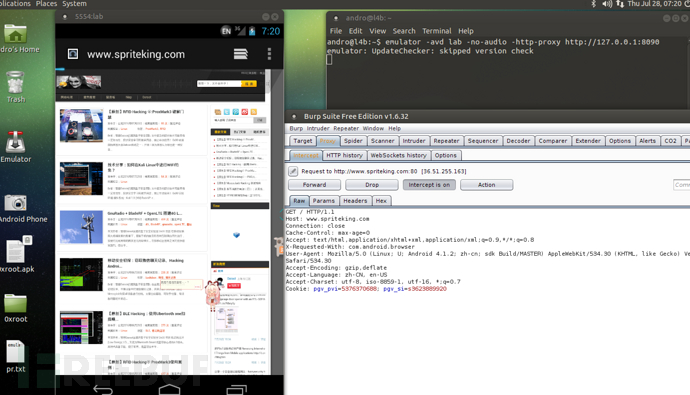Image resolution: width=690 pixels, height=395 pixels.
Task: Open the HTTP history sub-tab
Action: pyautogui.click(x=344, y=155)
